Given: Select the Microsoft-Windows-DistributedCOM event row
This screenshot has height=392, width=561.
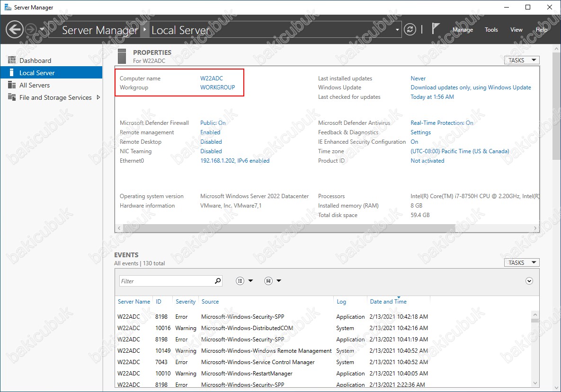Looking at the screenshot, I should click(x=323, y=328).
